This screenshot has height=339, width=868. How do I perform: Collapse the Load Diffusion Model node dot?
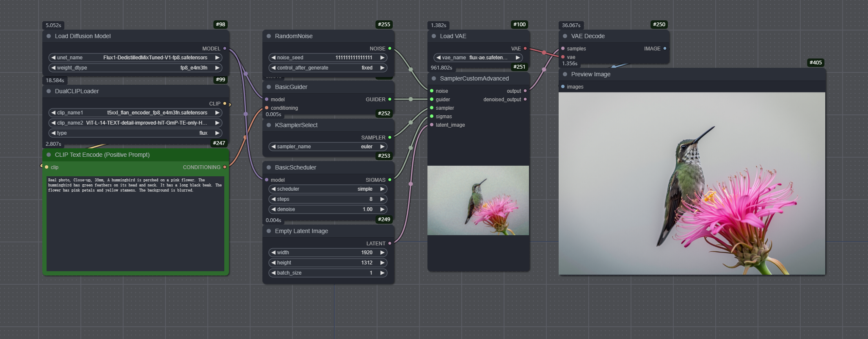(49, 36)
